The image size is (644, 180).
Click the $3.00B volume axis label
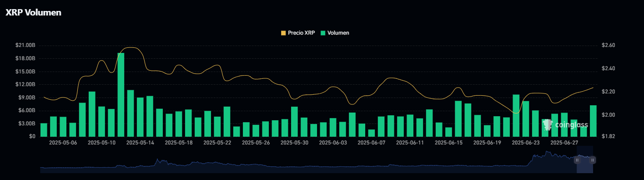point(26,123)
